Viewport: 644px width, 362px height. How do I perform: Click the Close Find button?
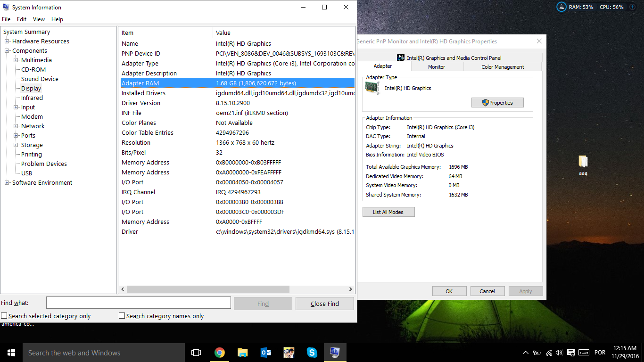coord(325,304)
